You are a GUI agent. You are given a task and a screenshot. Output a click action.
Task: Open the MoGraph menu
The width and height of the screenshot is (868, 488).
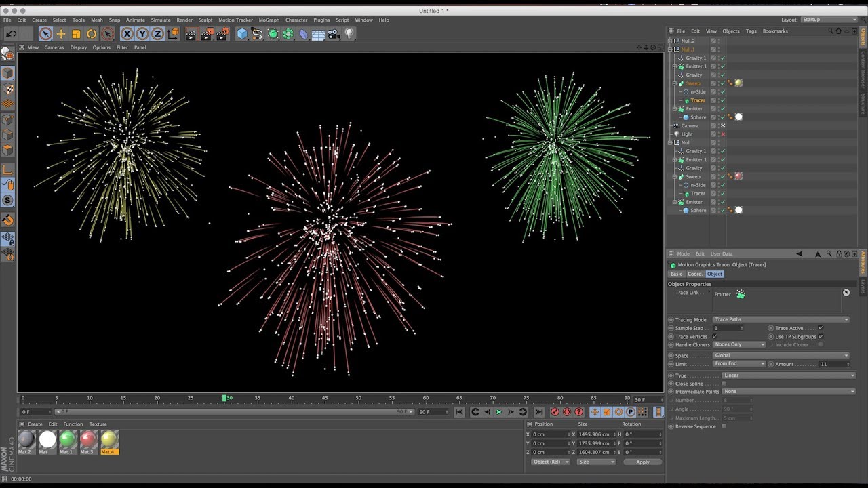tap(269, 20)
